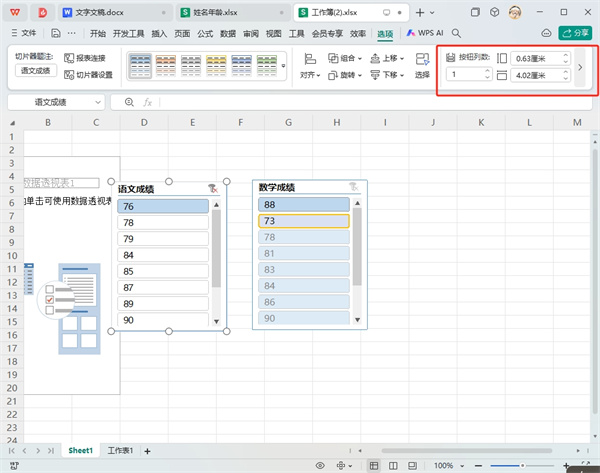
Task: Switch to normal view in status bar
Action: pos(374,465)
